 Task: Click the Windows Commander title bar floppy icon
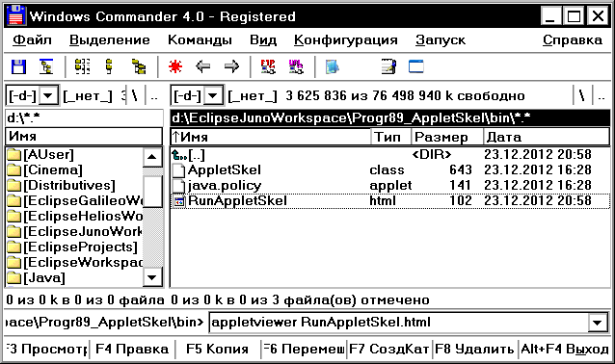click(x=16, y=16)
